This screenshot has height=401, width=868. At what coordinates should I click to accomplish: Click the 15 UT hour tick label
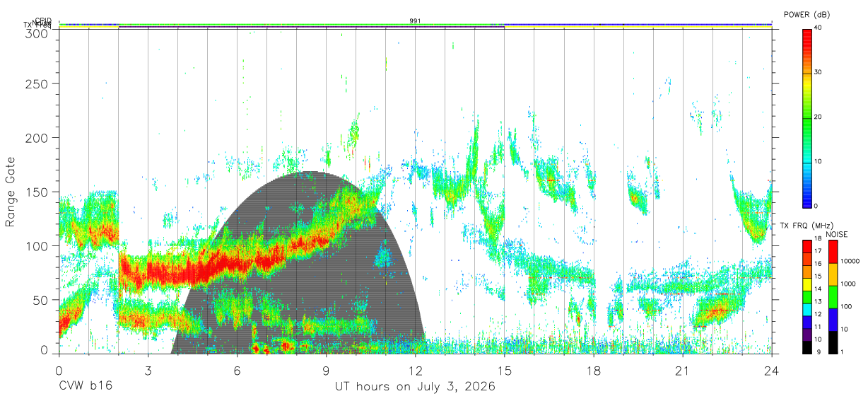pos(505,370)
